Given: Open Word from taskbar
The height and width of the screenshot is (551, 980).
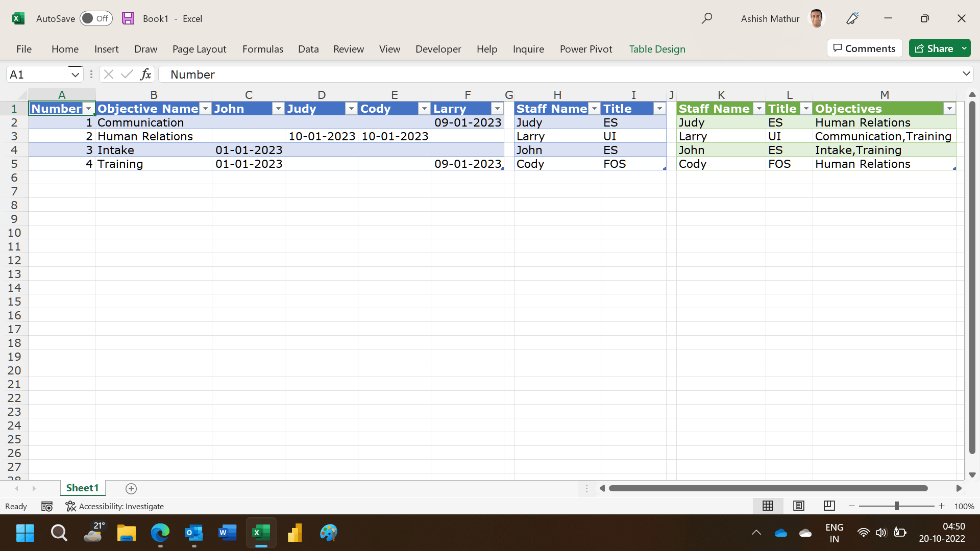Looking at the screenshot, I should 227,533.
